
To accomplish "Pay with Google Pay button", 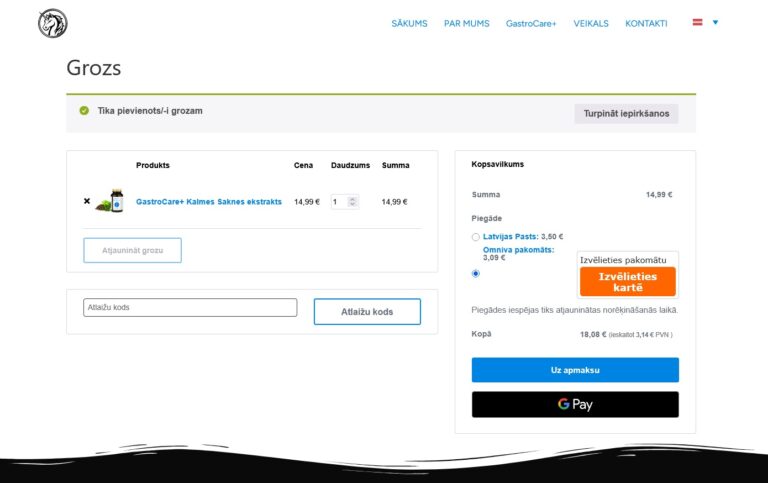I will tap(575, 404).
